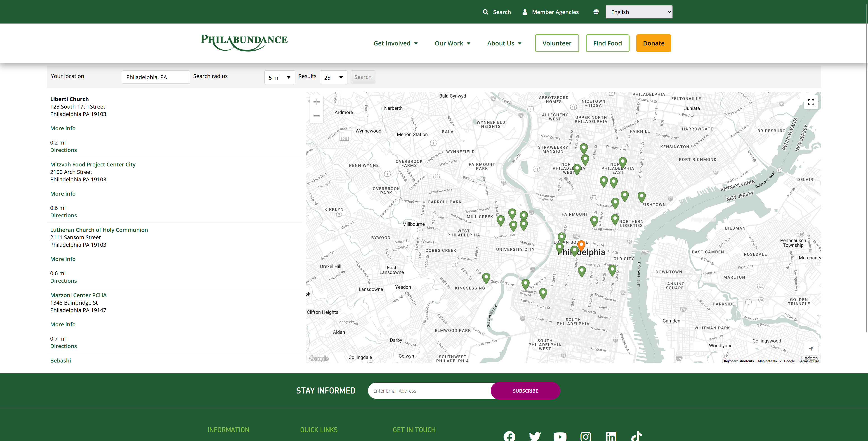Open More info for Lutheran Church
868x441 pixels.
pos(63,259)
